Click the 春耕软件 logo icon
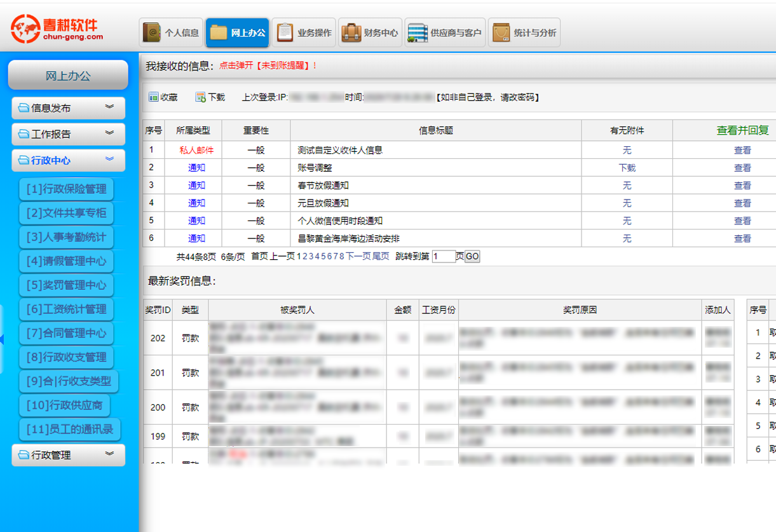This screenshot has width=776, height=532. pyautogui.click(x=24, y=28)
